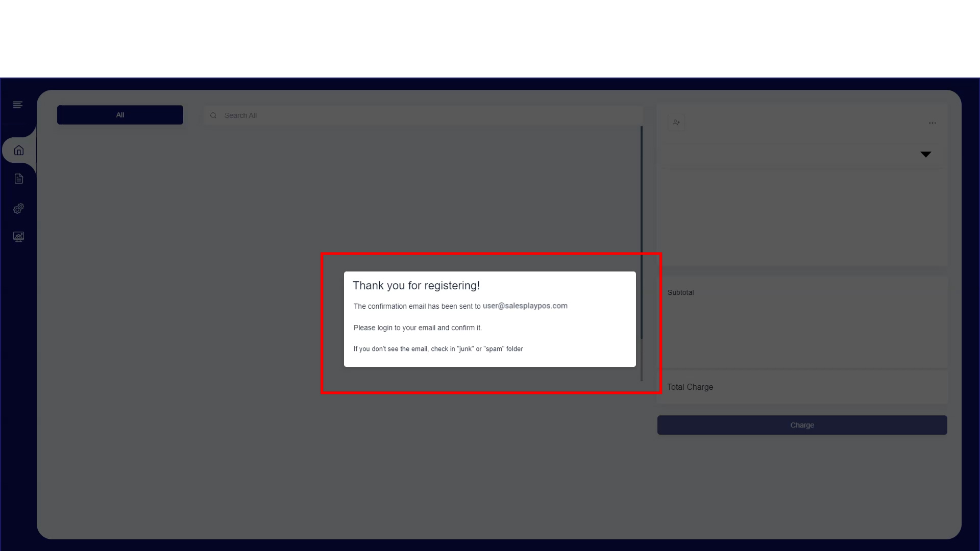The height and width of the screenshot is (551, 980).
Task: Click the Thank you for registering heading
Action: click(x=416, y=286)
